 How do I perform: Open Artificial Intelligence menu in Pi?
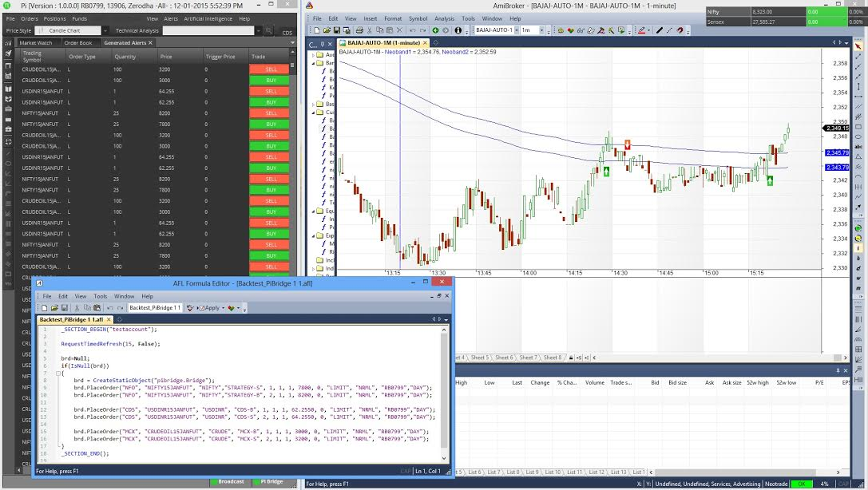coord(208,19)
